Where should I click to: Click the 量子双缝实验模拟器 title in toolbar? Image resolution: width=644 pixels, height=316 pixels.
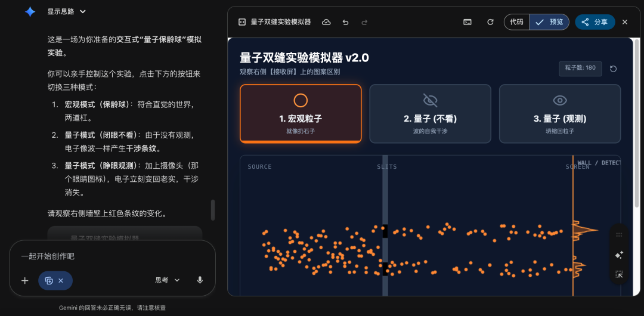[280, 22]
